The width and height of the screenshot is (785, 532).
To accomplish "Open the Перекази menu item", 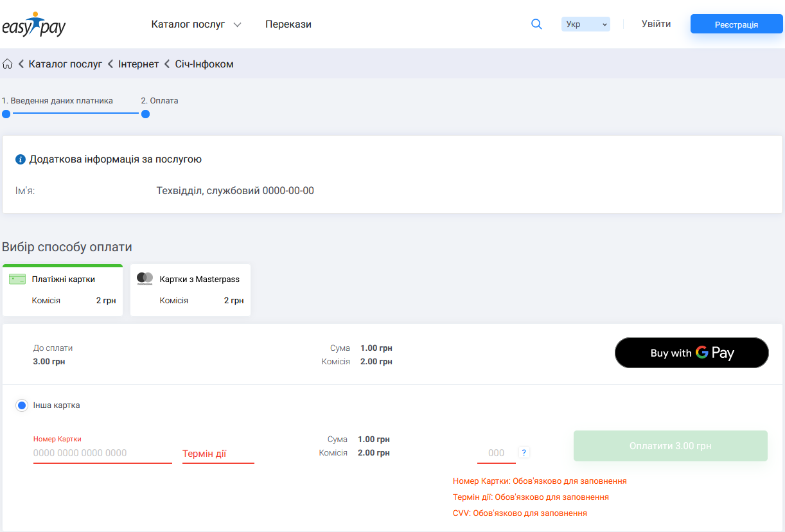I will pyautogui.click(x=288, y=24).
